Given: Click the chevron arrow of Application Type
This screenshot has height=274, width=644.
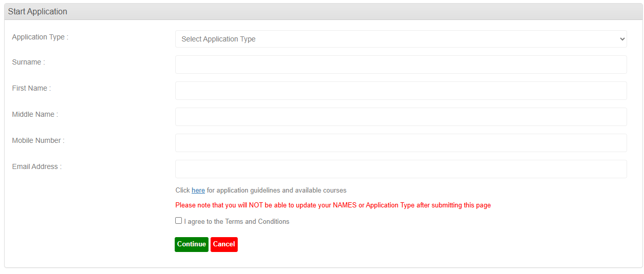Looking at the screenshot, I should [622, 39].
